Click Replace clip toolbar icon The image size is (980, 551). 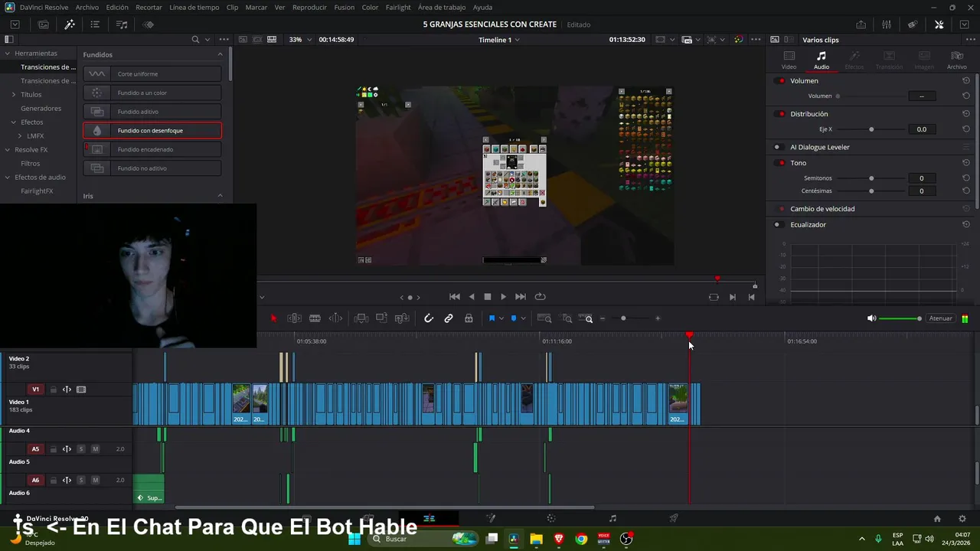[401, 318]
